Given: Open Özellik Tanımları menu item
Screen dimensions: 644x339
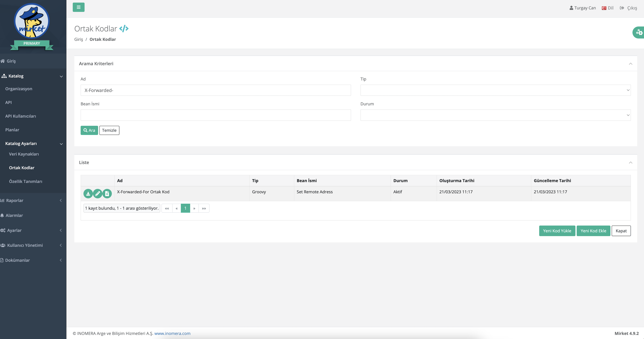Looking at the screenshot, I should [x=26, y=181].
